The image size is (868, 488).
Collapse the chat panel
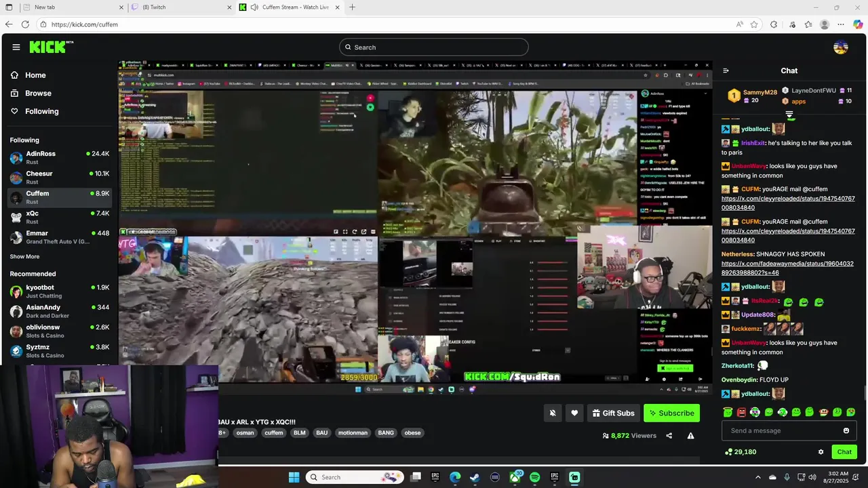[x=726, y=70]
